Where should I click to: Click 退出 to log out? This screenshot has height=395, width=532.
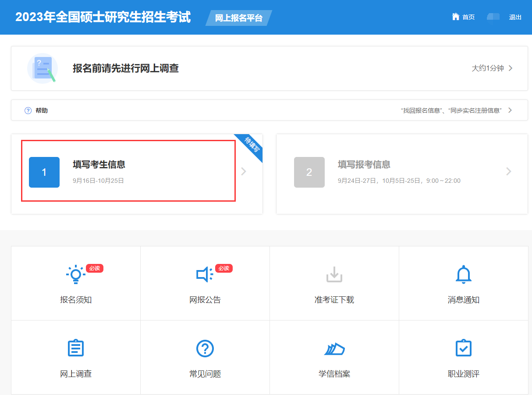(515, 17)
